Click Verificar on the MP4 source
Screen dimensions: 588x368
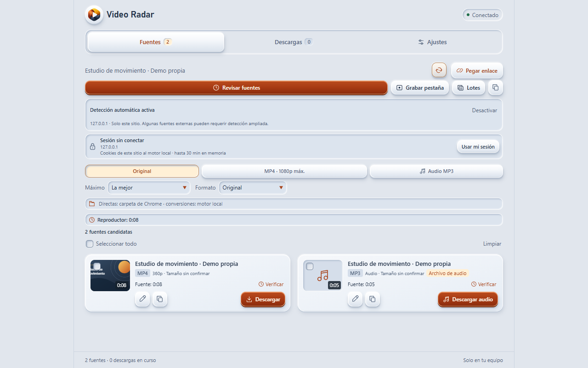click(x=271, y=284)
